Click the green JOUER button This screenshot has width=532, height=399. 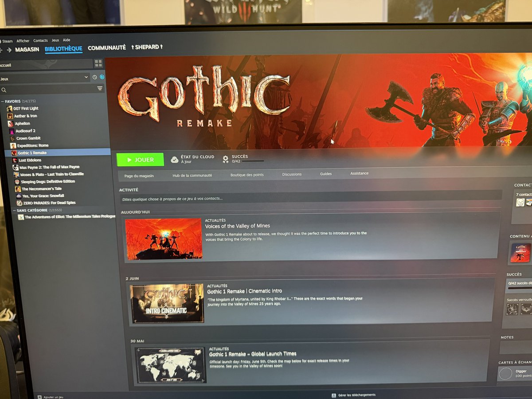point(140,160)
